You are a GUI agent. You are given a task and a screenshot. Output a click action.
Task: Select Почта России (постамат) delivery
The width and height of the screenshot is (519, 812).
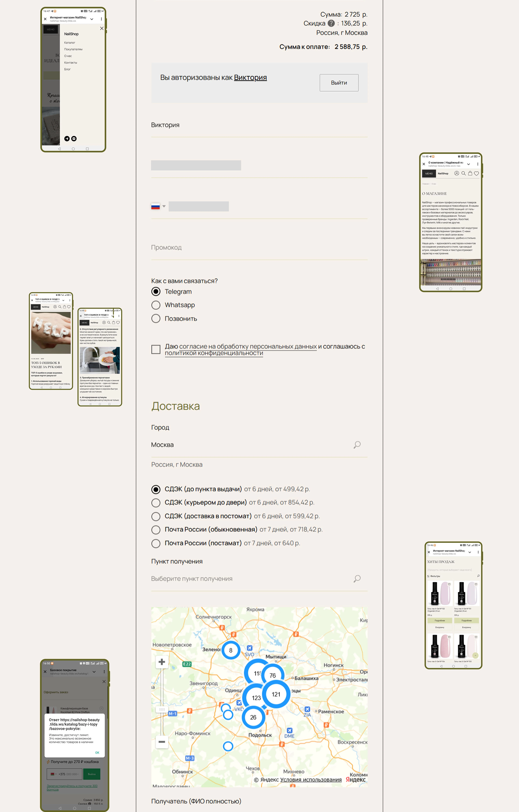coord(156,543)
